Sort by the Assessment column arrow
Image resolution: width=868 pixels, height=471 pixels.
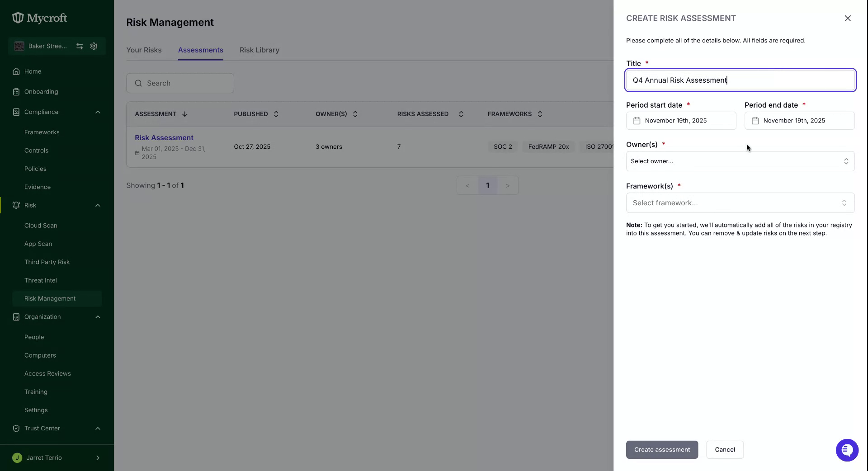pos(185,114)
